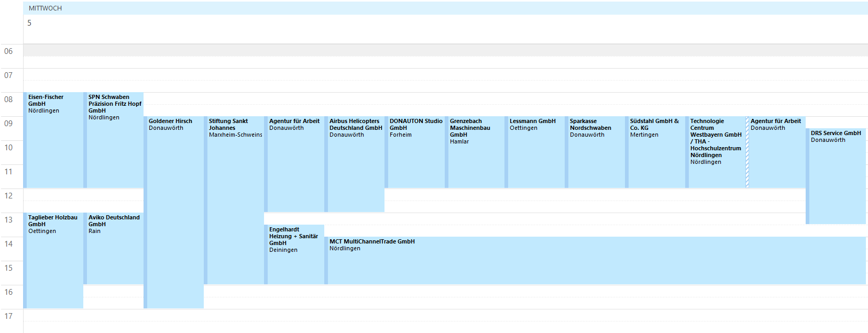Open Südstahl GmbH & Co. KG Mertingen
868x333 pixels.
655,152
